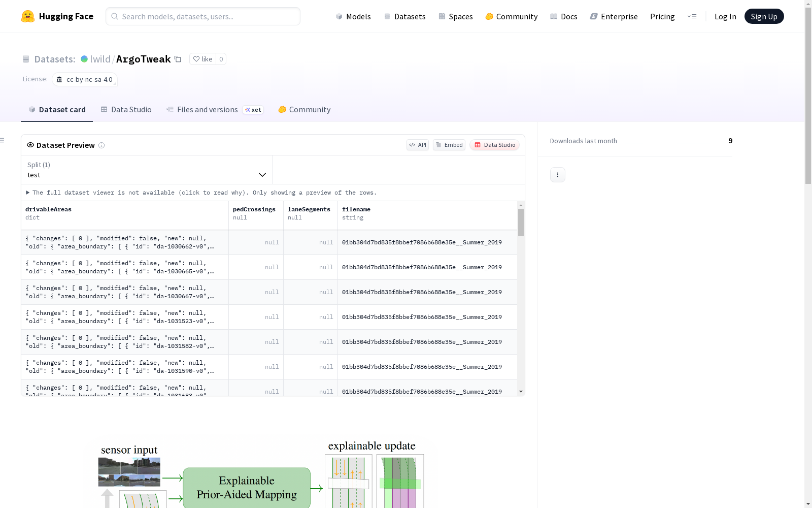Like the ArgoTweak dataset

202,59
